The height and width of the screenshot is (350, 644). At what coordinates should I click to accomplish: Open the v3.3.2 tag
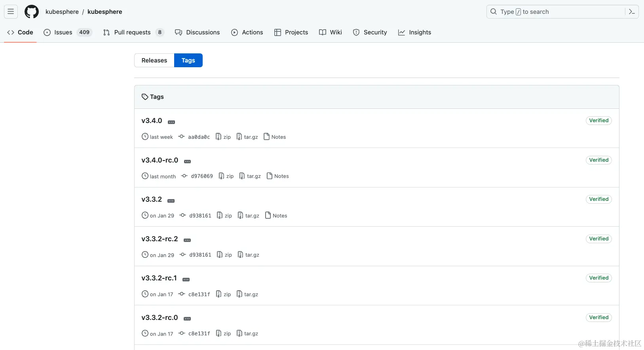(x=152, y=199)
